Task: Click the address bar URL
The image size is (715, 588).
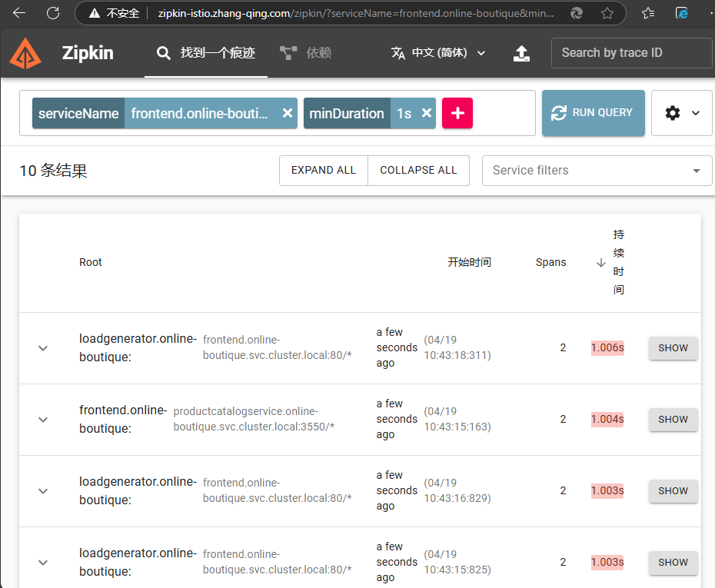Action: click(356, 14)
